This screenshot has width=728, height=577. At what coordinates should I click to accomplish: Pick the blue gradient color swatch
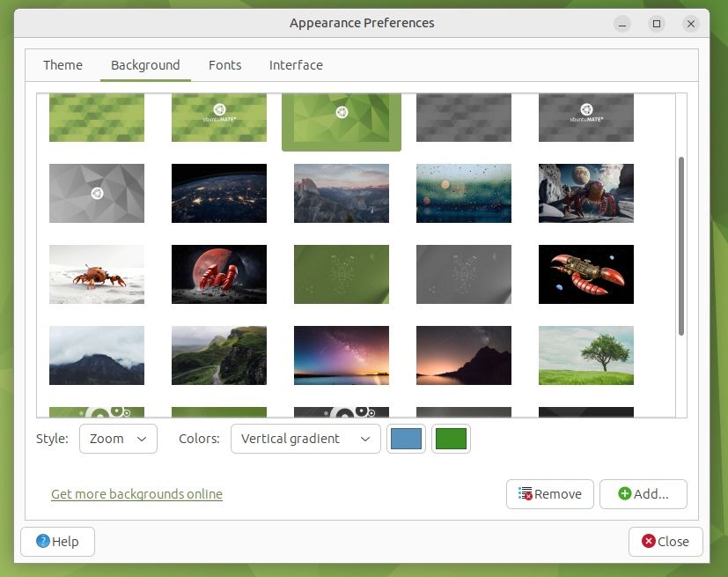(x=406, y=438)
